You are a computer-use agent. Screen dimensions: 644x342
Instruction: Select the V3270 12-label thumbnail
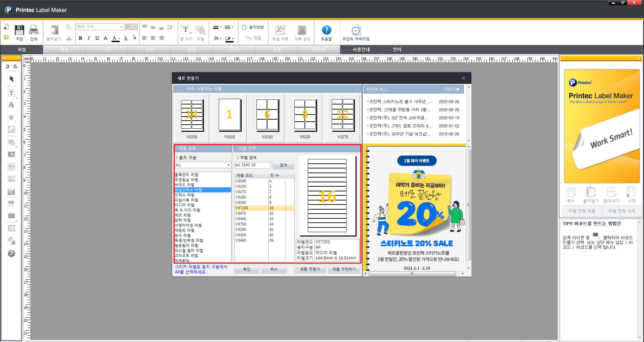pos(343,118)
